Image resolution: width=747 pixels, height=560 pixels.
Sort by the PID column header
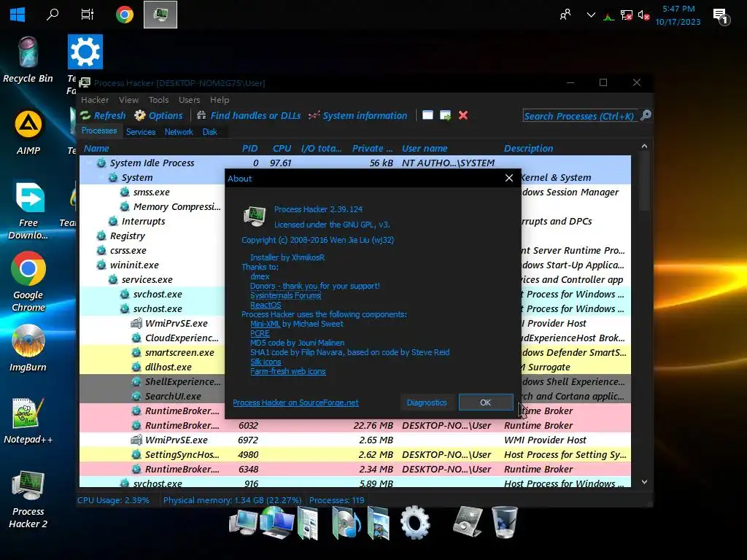[249, 148]
